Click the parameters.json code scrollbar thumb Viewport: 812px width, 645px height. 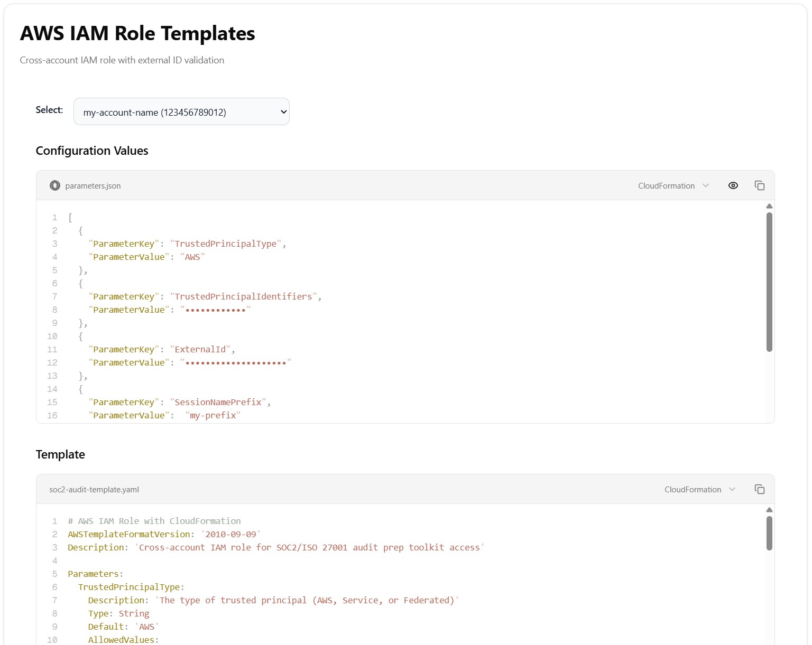pyautogui.click(x=769, y=282)
